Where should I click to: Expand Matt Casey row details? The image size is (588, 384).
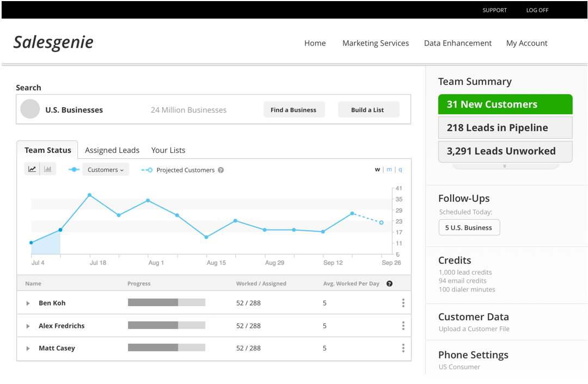tap(28, 349)
